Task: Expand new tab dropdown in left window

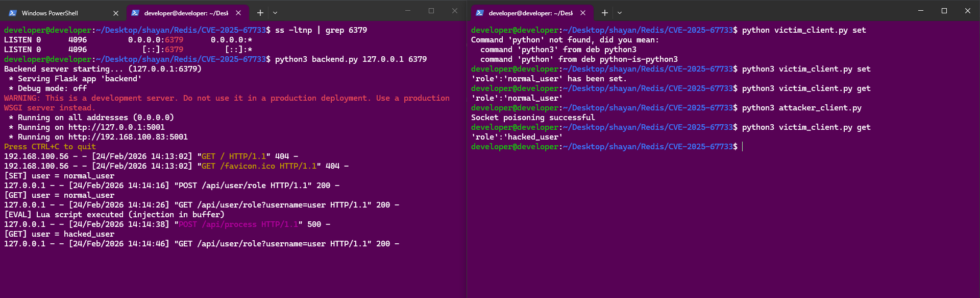Action: click(x=275, y=13)
